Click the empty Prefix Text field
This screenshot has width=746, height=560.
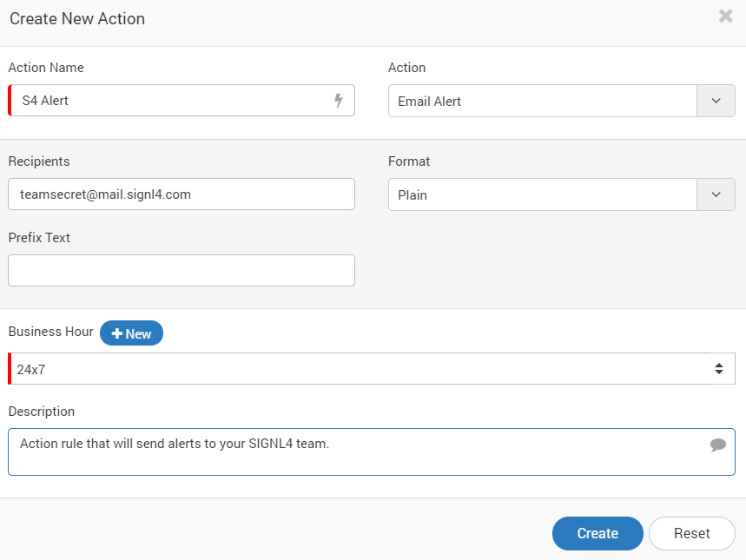point(182,270)
